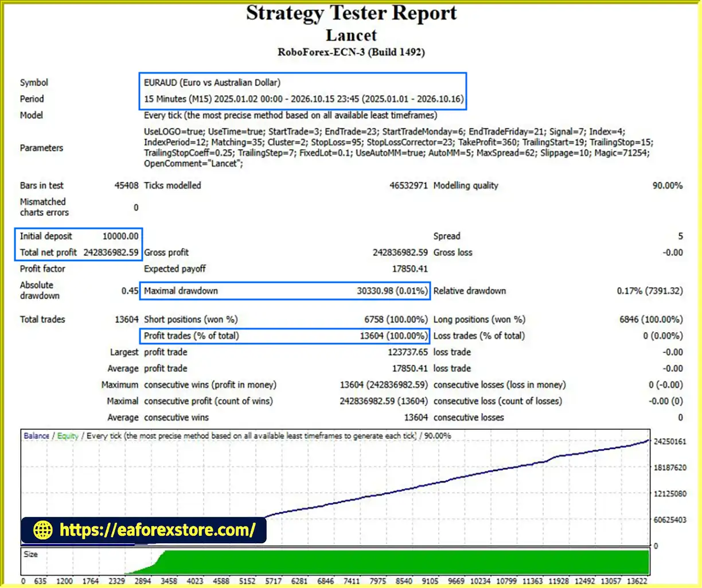Select the Initial deposit value "10000.00"
702x588 pixels.
pyautogui.click(x=120, y=236)
